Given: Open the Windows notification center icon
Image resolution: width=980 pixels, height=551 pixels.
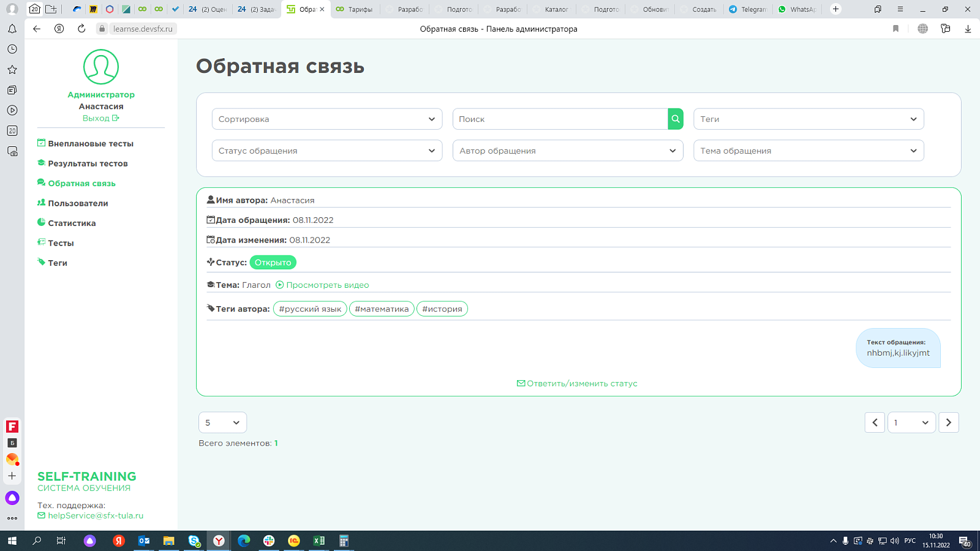Looking at the screenshot, I should click(x=965, y=541).
